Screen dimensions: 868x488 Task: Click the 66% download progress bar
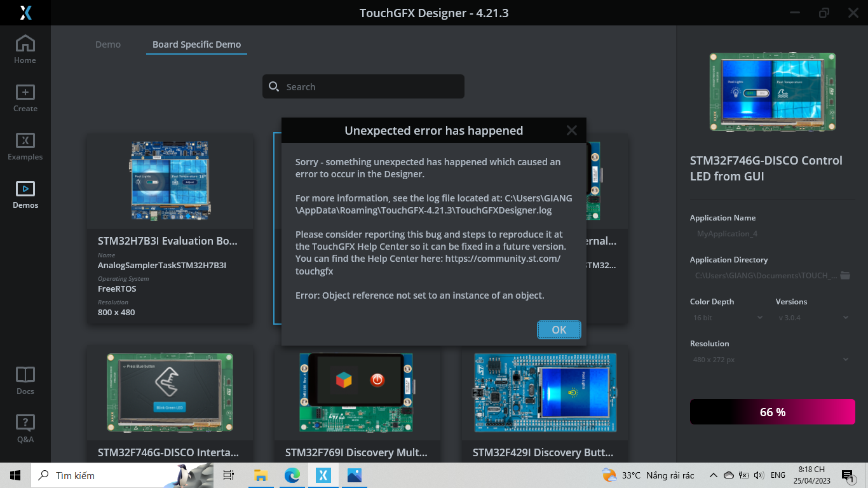(772, 411)
